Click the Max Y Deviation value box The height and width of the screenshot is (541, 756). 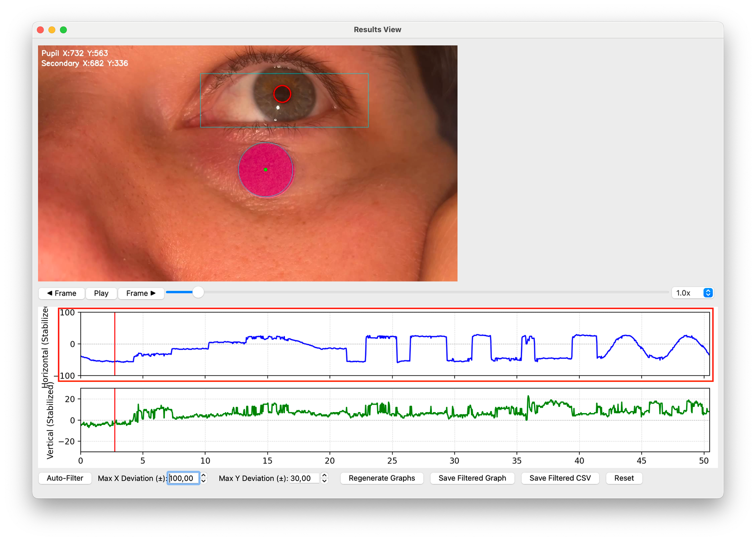[x=304, y=478]
